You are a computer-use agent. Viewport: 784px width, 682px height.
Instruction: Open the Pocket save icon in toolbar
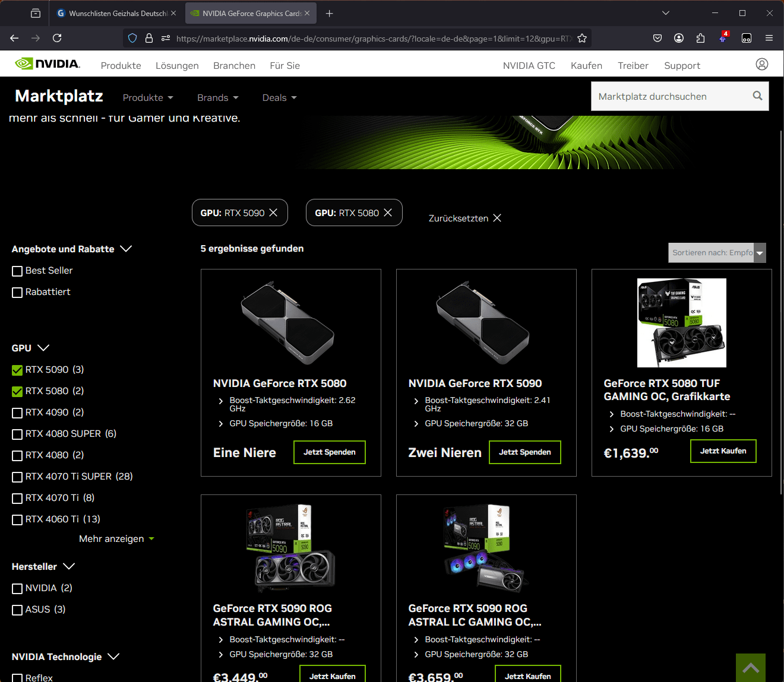click(657, 38)
